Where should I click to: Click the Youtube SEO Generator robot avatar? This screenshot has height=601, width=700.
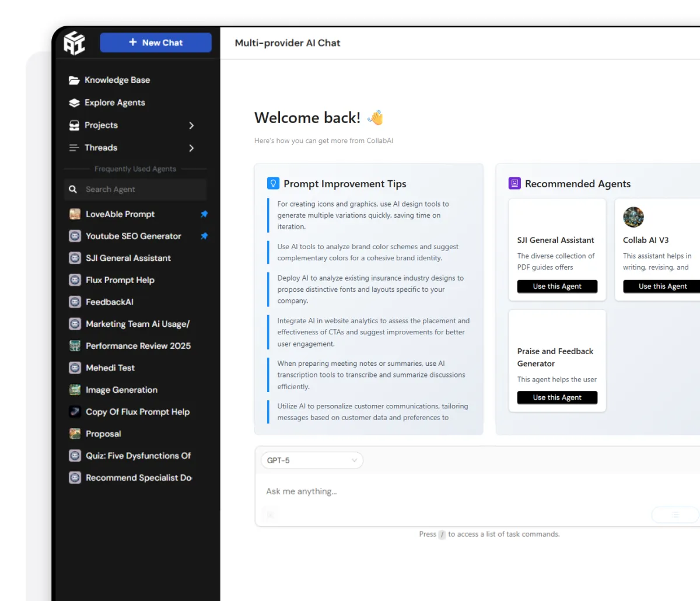click(75, 236)
